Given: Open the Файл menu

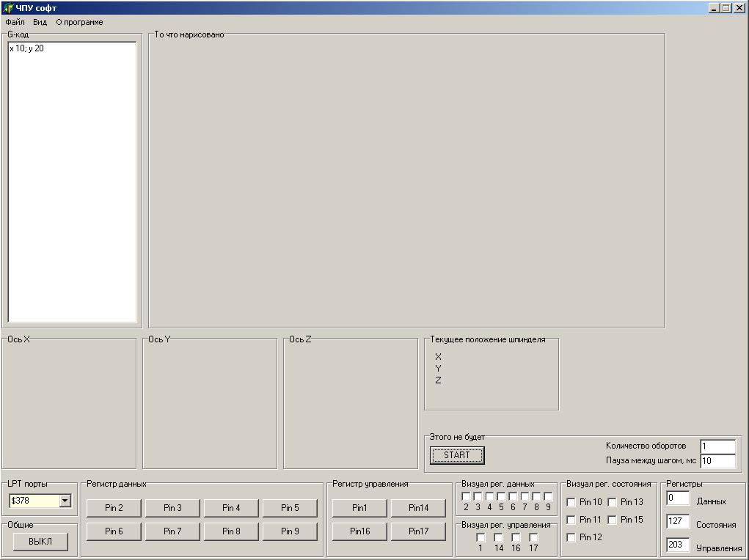Looking at the screenshot, I should point(15,22).
